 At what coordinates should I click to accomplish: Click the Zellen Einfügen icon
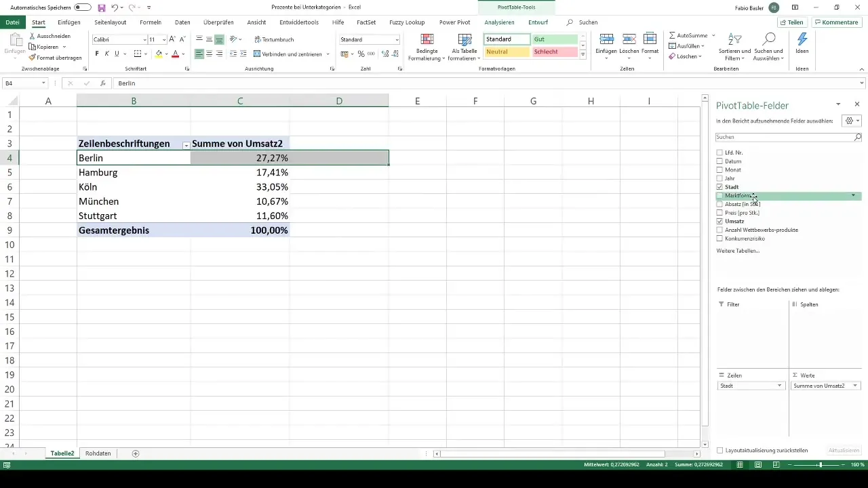coord(606,39)
